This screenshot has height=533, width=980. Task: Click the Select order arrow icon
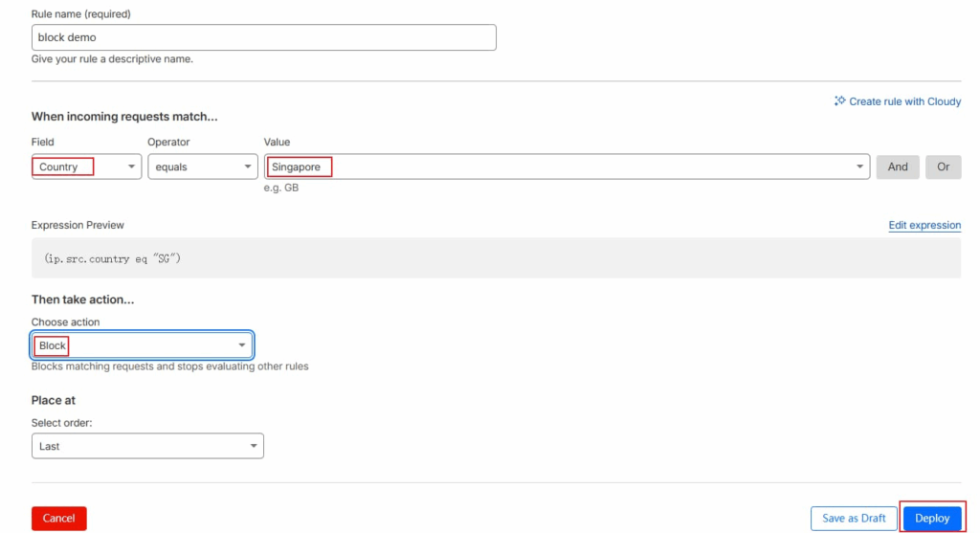point(254,446)
